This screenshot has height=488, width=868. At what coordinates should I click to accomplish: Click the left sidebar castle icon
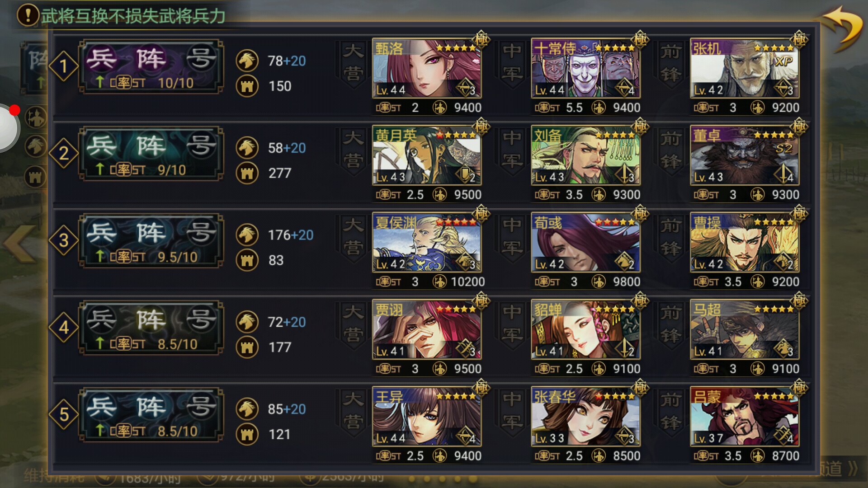tap(36, 177)
